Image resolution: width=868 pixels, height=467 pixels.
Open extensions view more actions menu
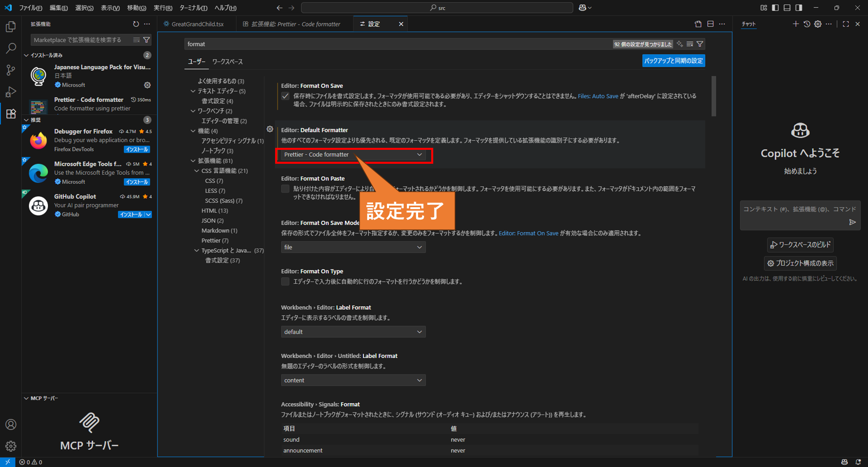(147, 24)
